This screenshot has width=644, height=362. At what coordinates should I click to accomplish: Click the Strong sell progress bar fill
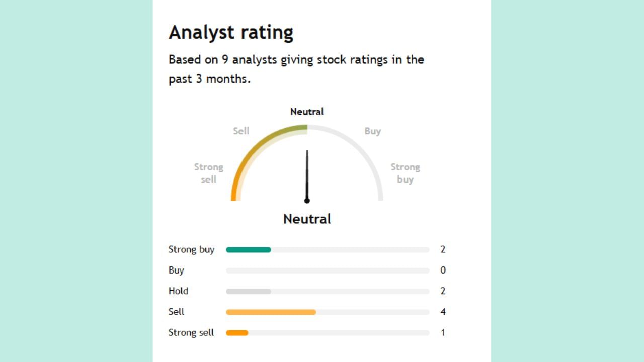[237, 333]
